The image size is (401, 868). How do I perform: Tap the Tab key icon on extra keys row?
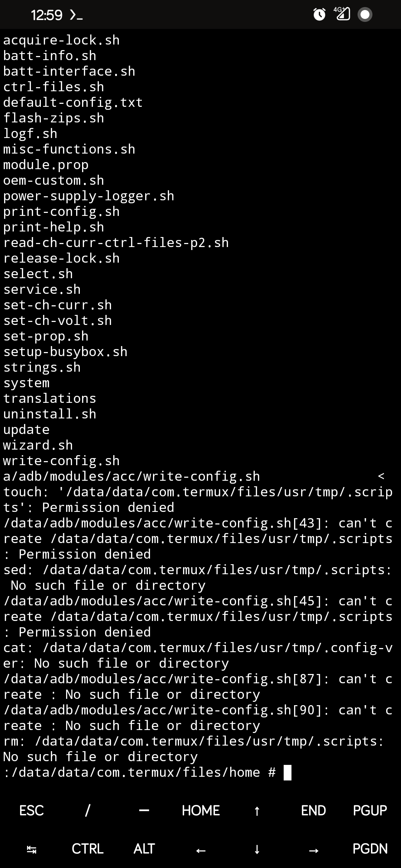[31, 848]
